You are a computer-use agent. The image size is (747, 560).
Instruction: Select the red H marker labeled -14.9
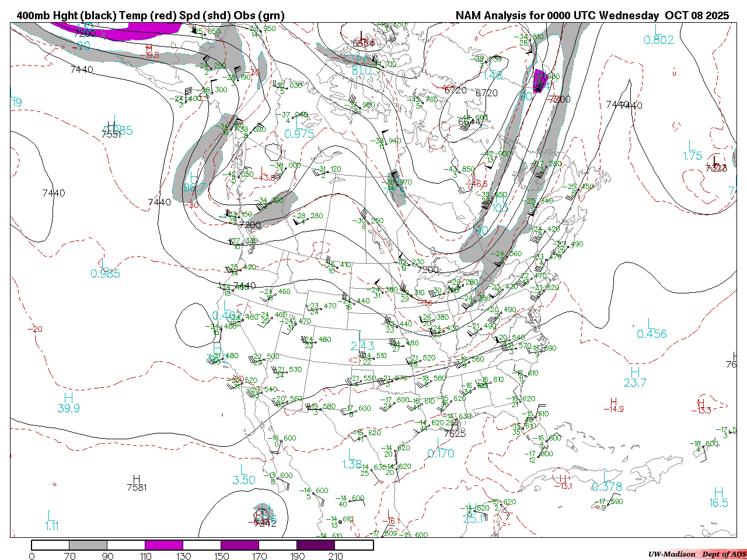click(613, 402)
